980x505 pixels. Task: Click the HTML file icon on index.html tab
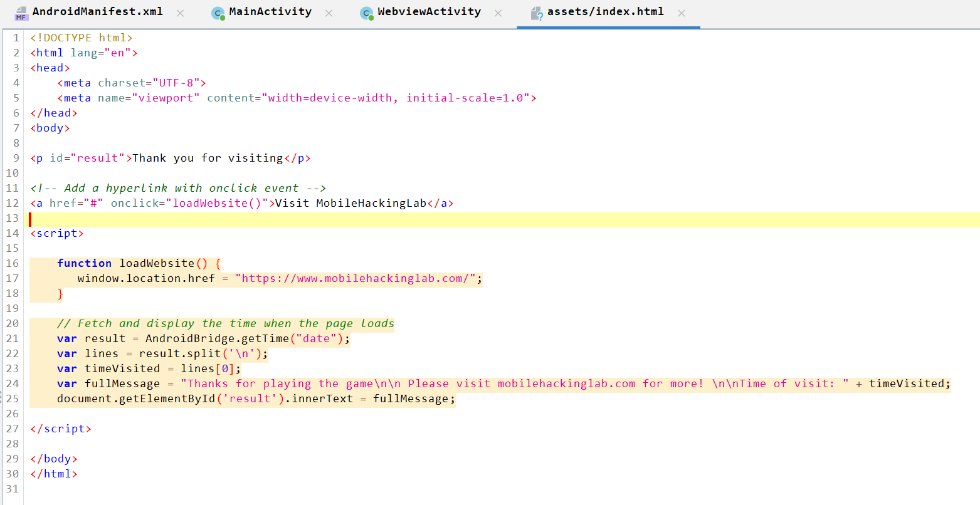pos(537,11)
